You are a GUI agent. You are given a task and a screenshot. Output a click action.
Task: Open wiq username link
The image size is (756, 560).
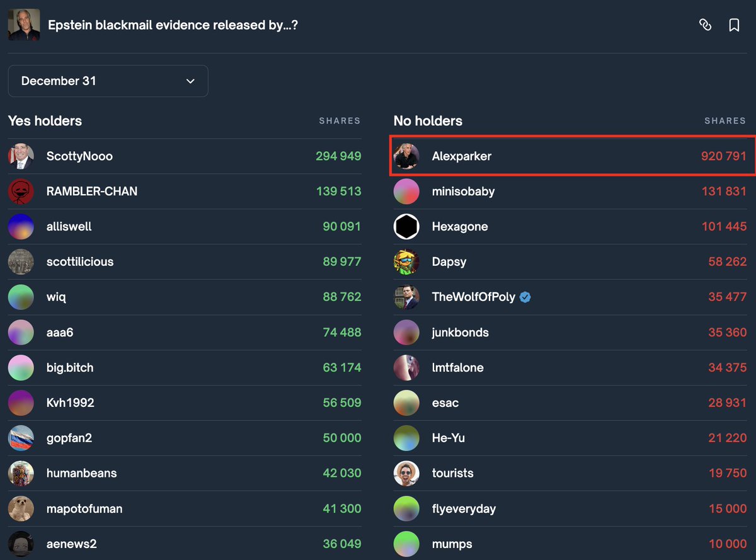point(56,297)
